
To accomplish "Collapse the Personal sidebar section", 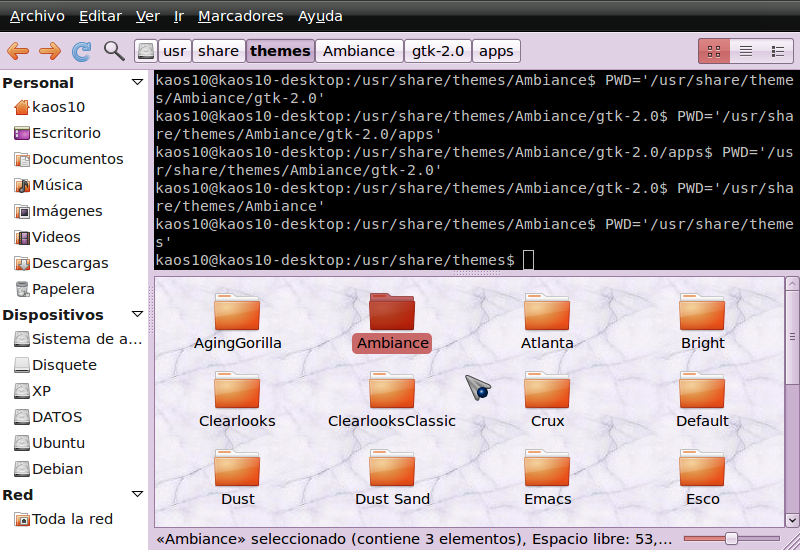I will (x=138, y=82).
